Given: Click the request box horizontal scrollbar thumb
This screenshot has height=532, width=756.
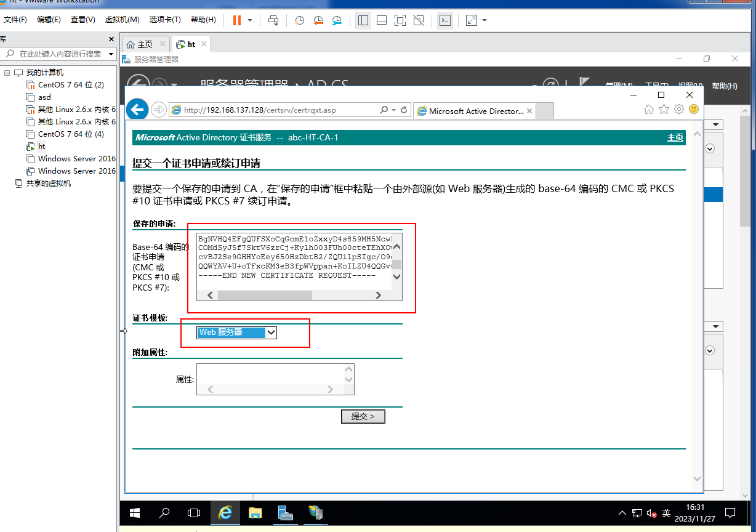Looking at the screenshot, I should tap(265, 295).
